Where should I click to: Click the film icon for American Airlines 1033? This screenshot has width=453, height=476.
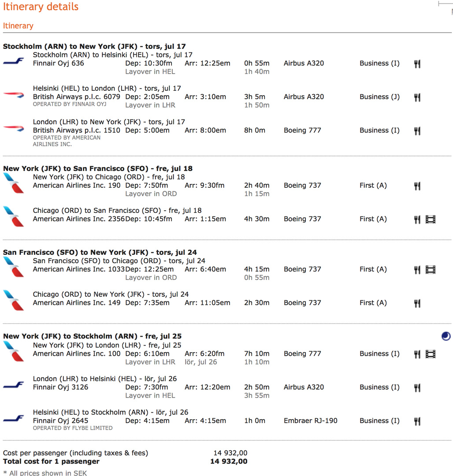pyautogui.click(x=430, y=270)
